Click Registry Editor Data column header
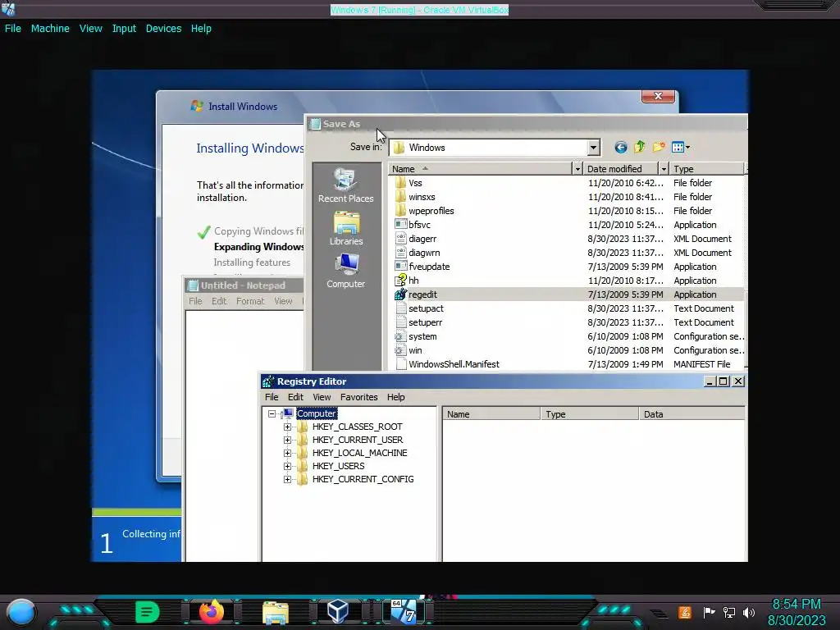Screen dimensions: 840x630 pyautogui.click(x=692, y=414)
